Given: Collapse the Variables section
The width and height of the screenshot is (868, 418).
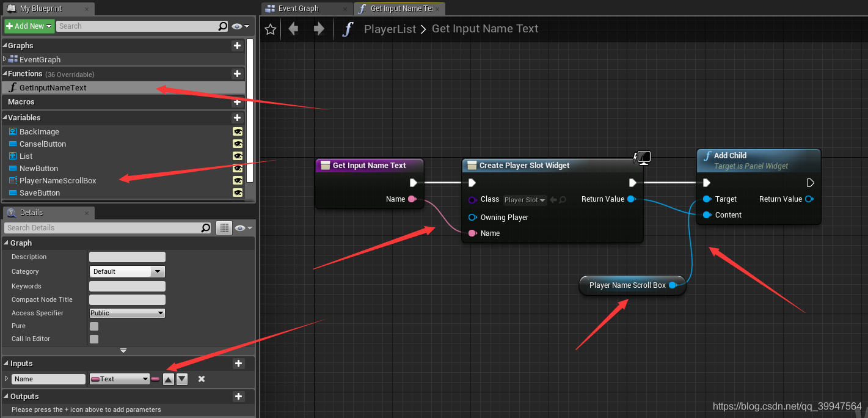Looking at the screenshot, I should click(5, 118).
